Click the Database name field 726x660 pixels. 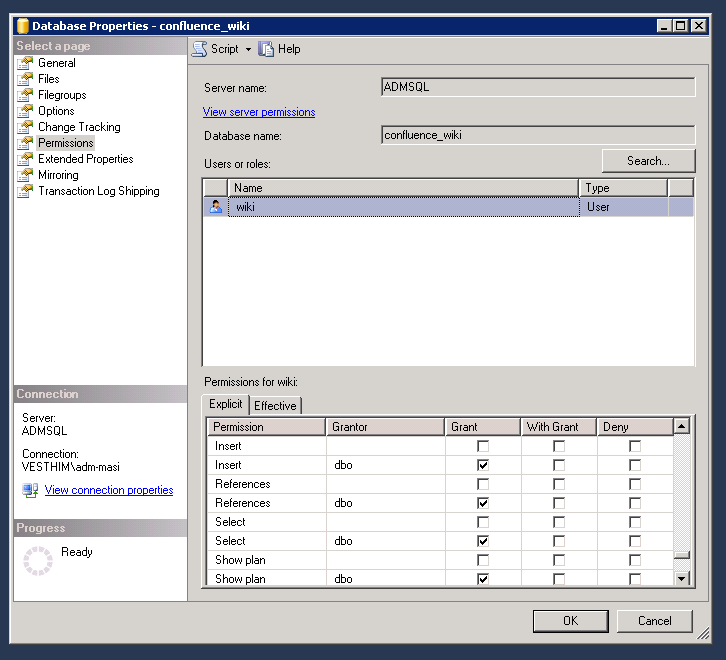point(538,135)
